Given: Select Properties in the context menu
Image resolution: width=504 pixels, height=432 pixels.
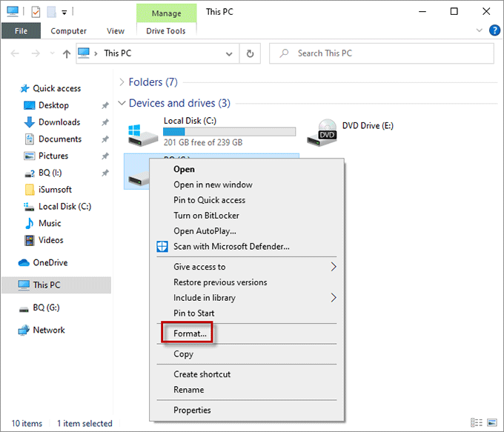Looking at the screenshot, I should (192, 410).
